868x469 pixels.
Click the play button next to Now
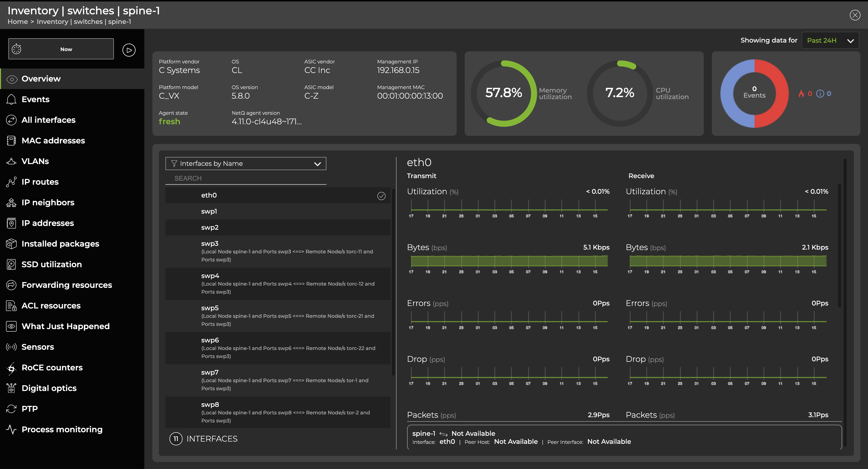pyautogui.click(x=129, y=50)
